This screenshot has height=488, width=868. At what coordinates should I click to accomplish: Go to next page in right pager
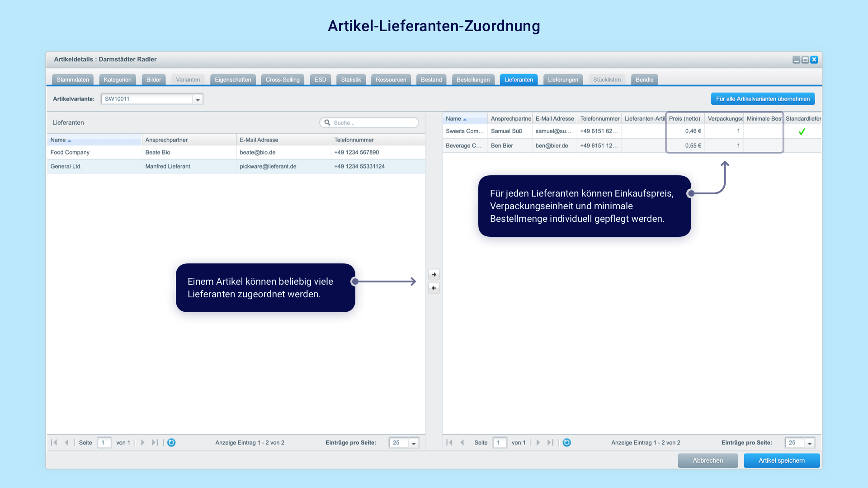538,443
